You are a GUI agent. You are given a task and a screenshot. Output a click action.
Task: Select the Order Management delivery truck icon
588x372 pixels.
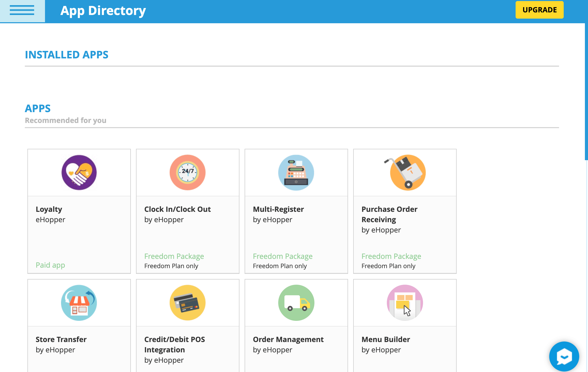pos(296,303)
